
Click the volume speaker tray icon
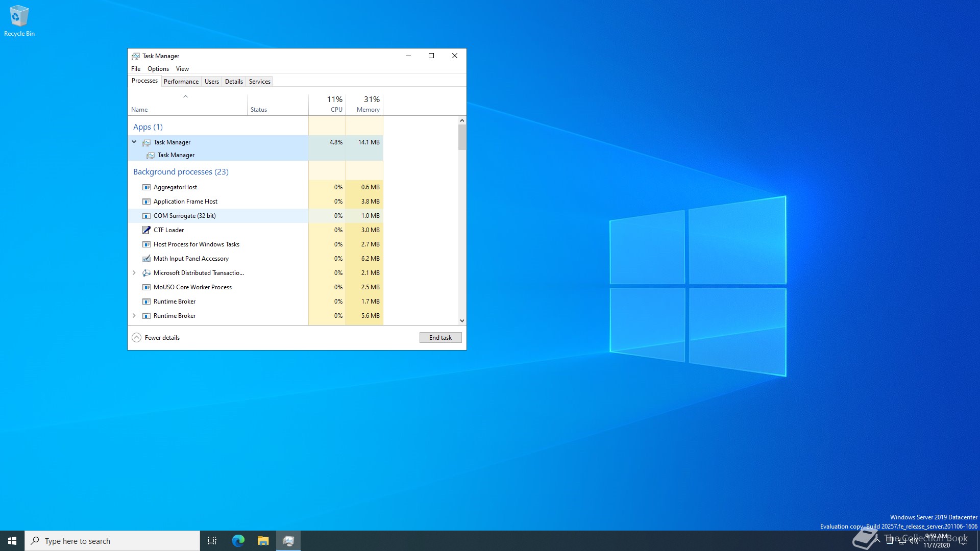(x=914, y=541)
